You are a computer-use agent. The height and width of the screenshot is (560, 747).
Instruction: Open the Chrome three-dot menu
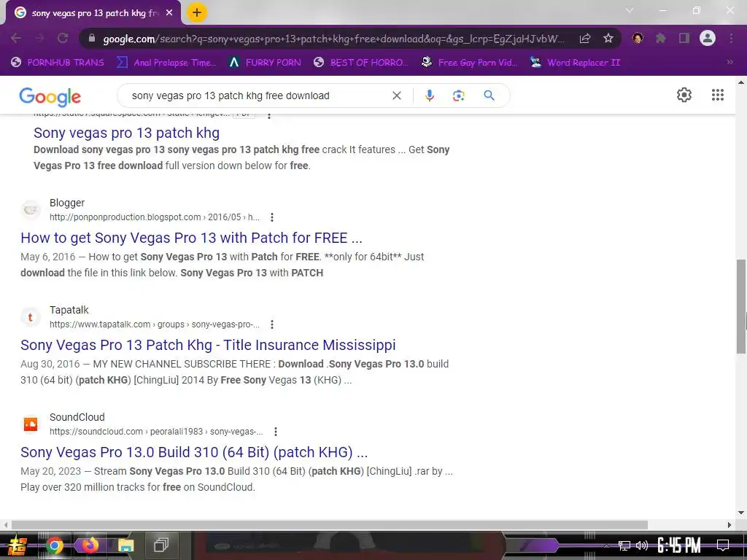click(x=731, y=38)
